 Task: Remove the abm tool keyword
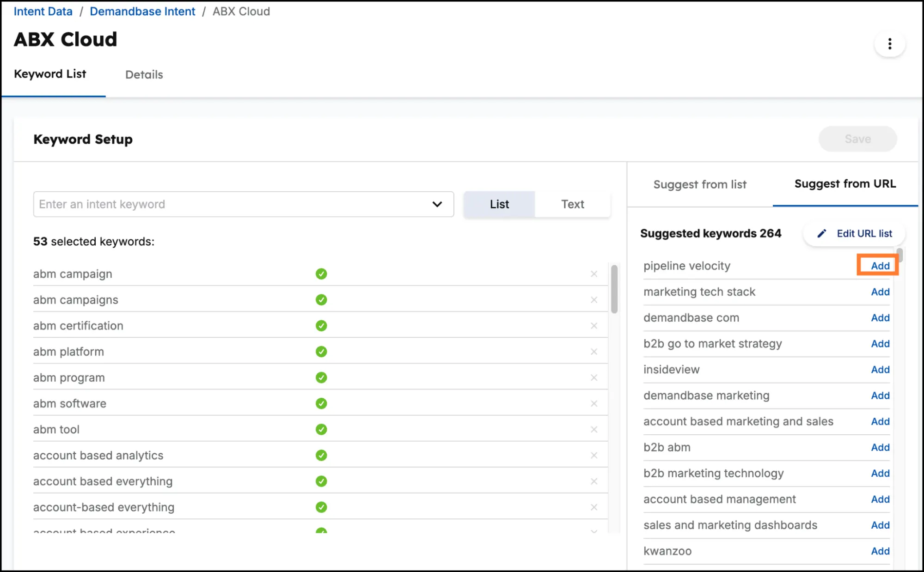click(x=594, y=429)
